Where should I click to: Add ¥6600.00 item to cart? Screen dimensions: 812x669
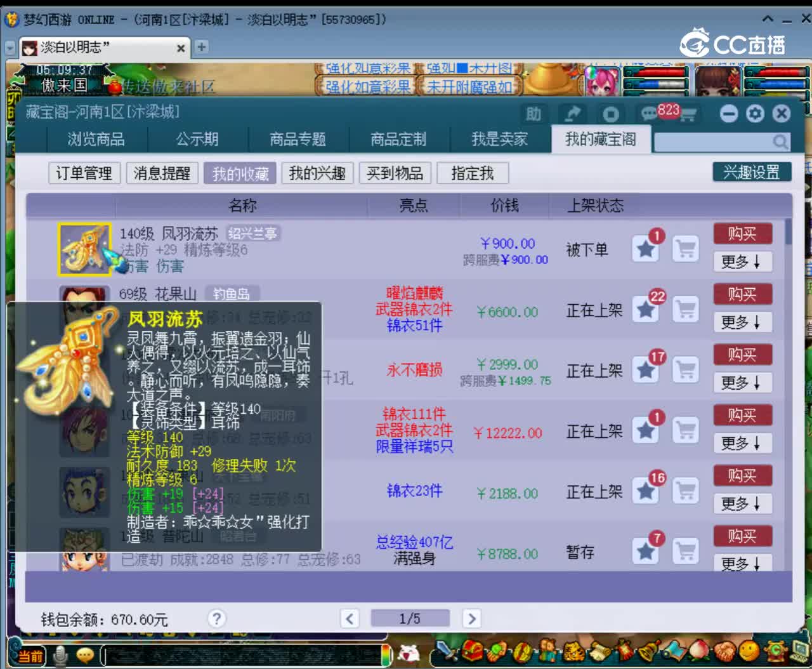pos(686,310)
